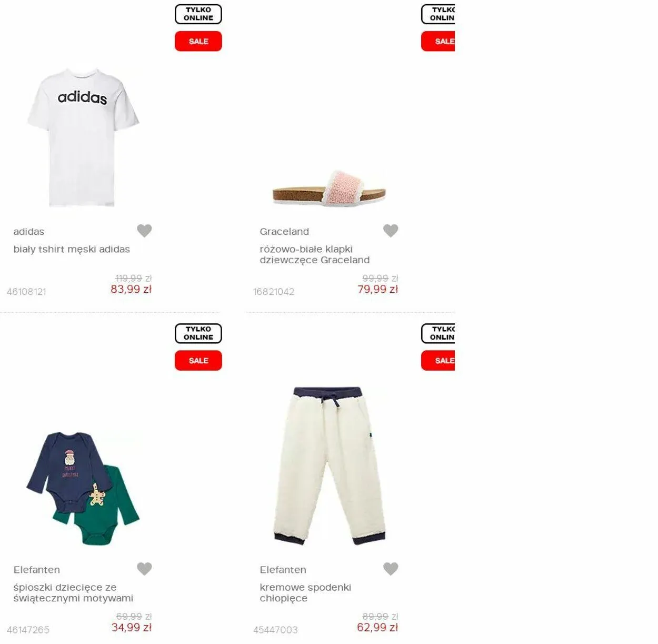Select SALE badge above Christmas bodysuits

click(x=198, y=361)
